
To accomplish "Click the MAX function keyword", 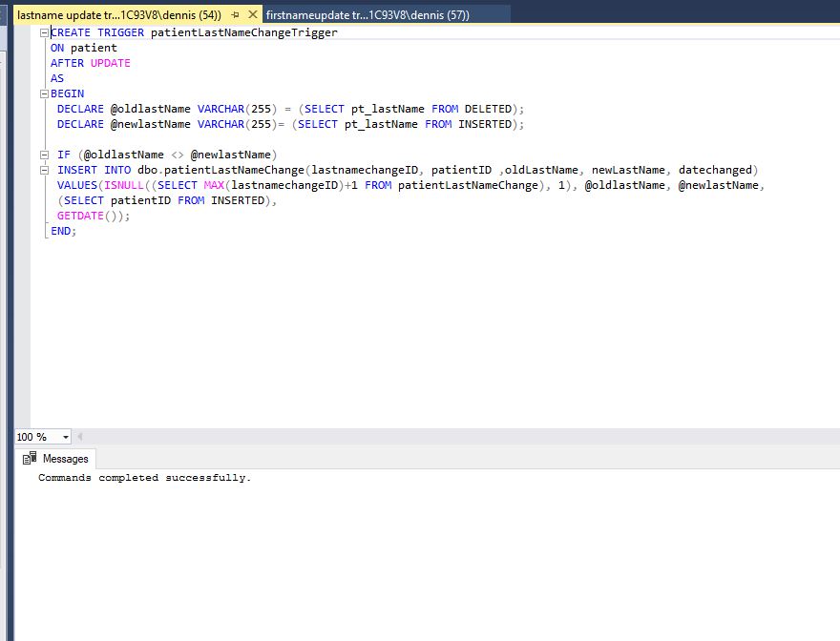I will click(x=214, y=185).
